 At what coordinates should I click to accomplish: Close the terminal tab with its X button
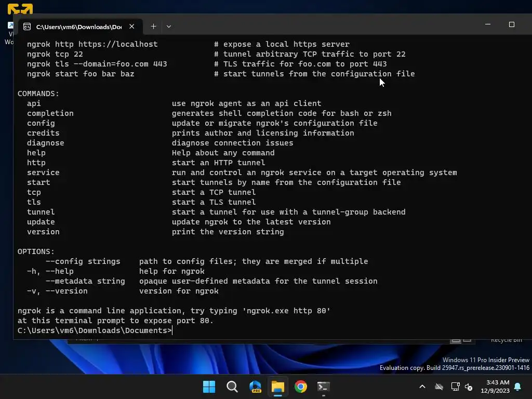click(x=132, y=26)
